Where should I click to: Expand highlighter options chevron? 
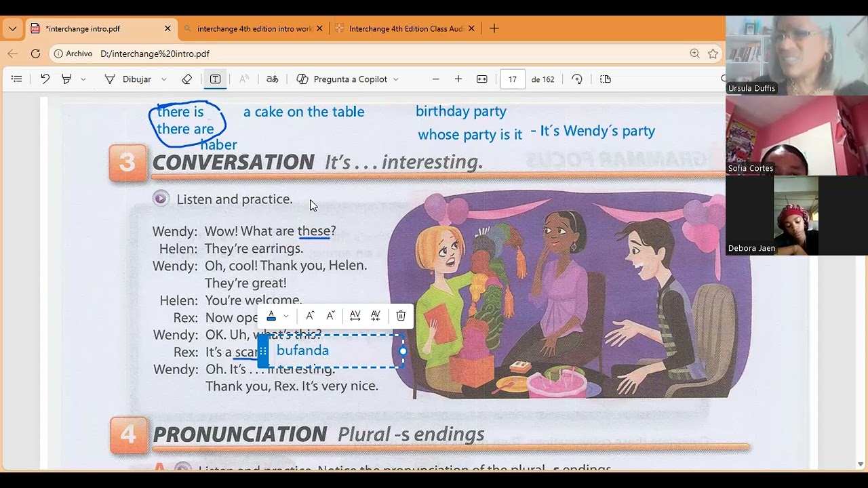tap(83, 79)
